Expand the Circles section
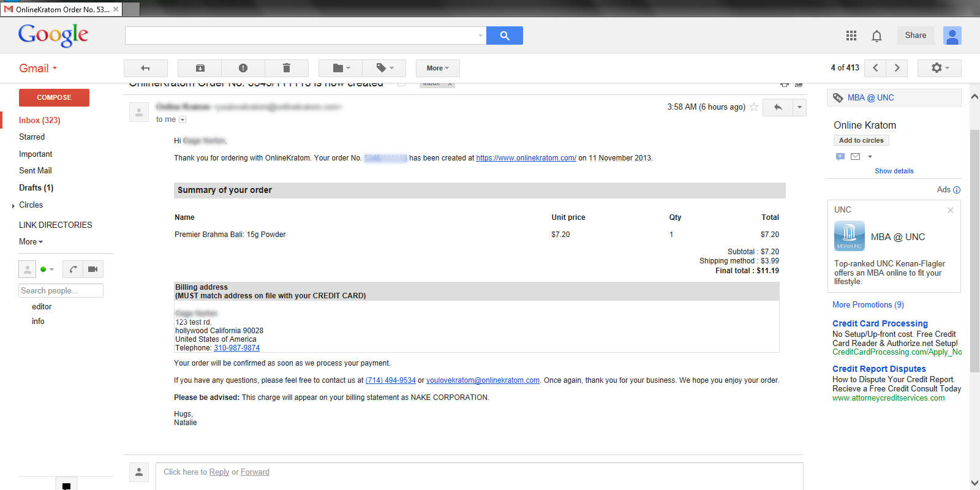This screenshot has height=490, width=980. 13,206
